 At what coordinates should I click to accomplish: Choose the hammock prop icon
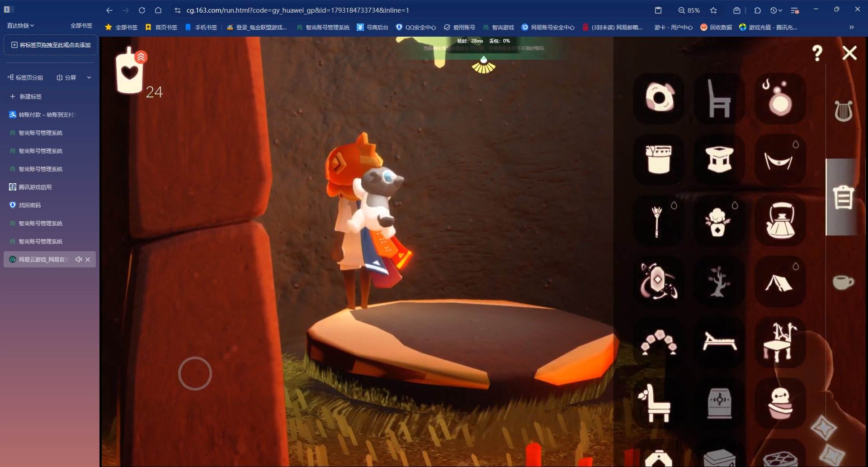(780, 159)
